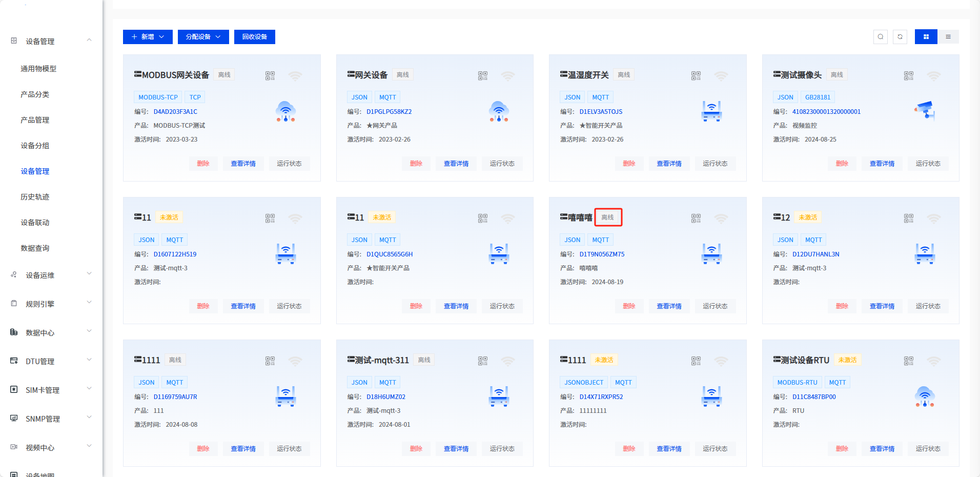This screenshot has height=477, width=980.
Task: Open 历史轨迹 menu item
Action: 35,197
